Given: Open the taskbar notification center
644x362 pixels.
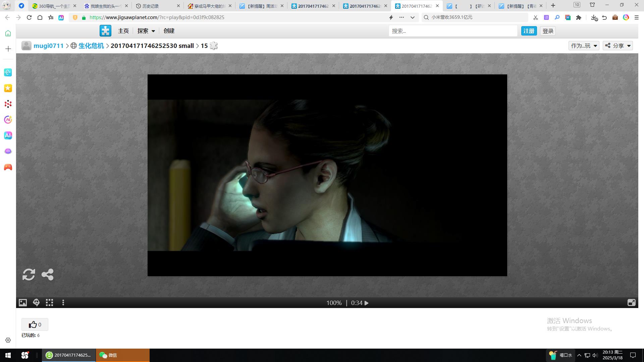Looking at the screenshot, I should pyautogui.click(x=633, y=355).
